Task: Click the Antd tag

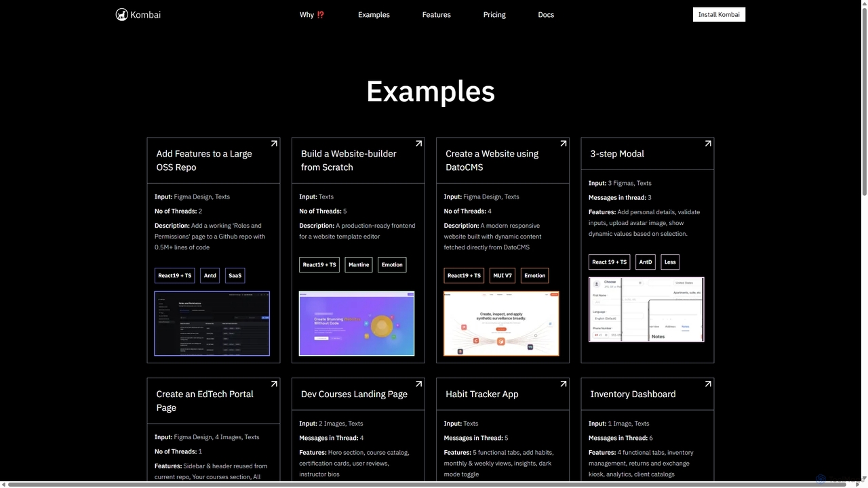Action: tap(210, 275)
